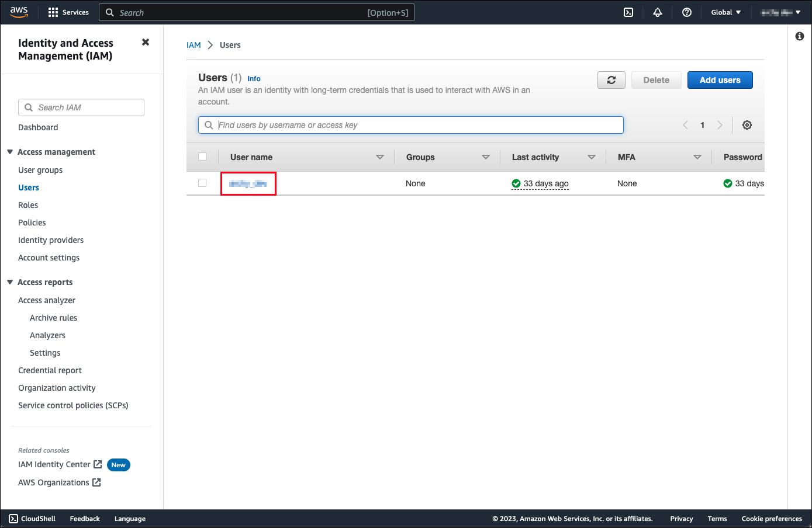
Task: Open the Info link beside Users
Action: 254,78
